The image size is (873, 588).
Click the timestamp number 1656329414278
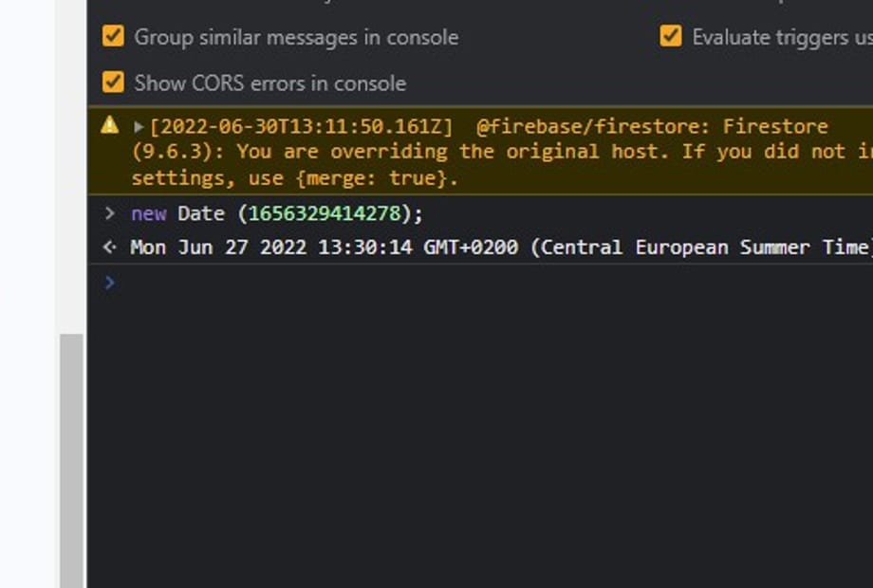[325, 213]
